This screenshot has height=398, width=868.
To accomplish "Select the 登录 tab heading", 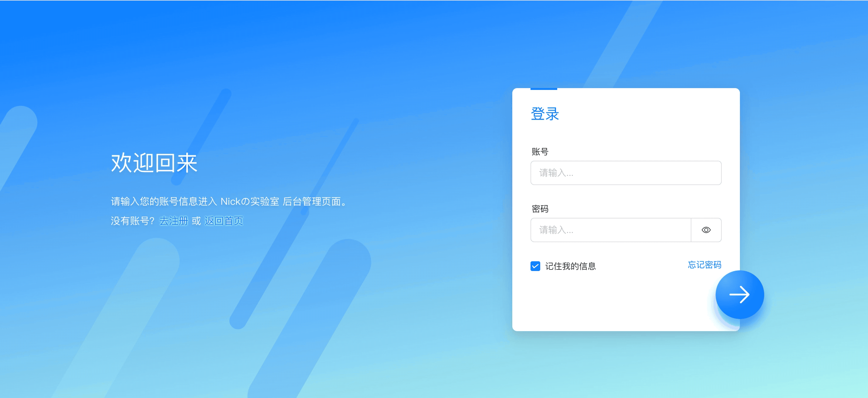I will tap(544, 114).
